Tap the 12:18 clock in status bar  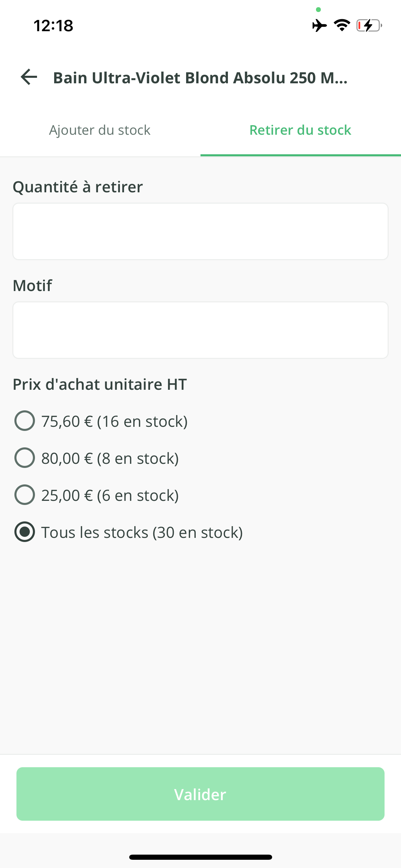[53, 26]
